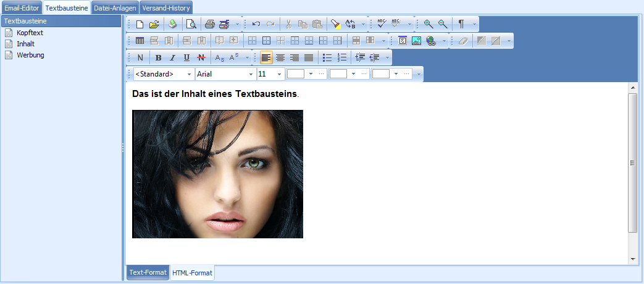
Task: Click the woman's portrait image in the editor
Action: pyautogui.click(x=218, y=174)
